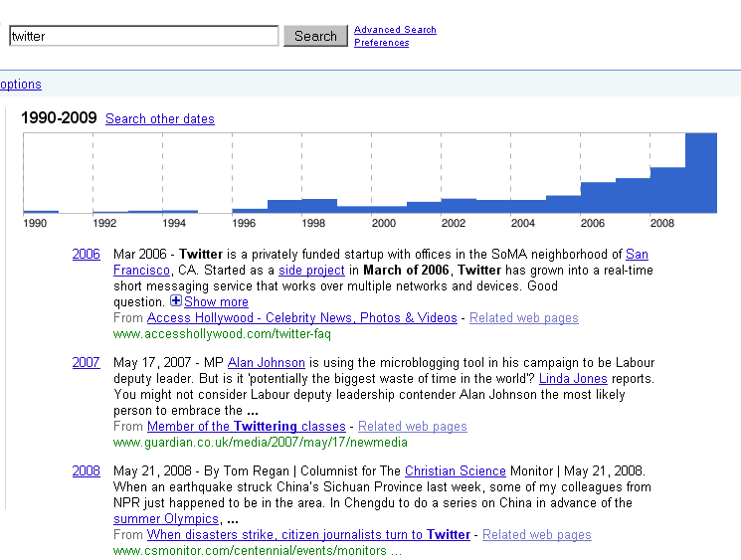Open Related web pages for Access Hollywood
The image size is (741, 560).
523,317
